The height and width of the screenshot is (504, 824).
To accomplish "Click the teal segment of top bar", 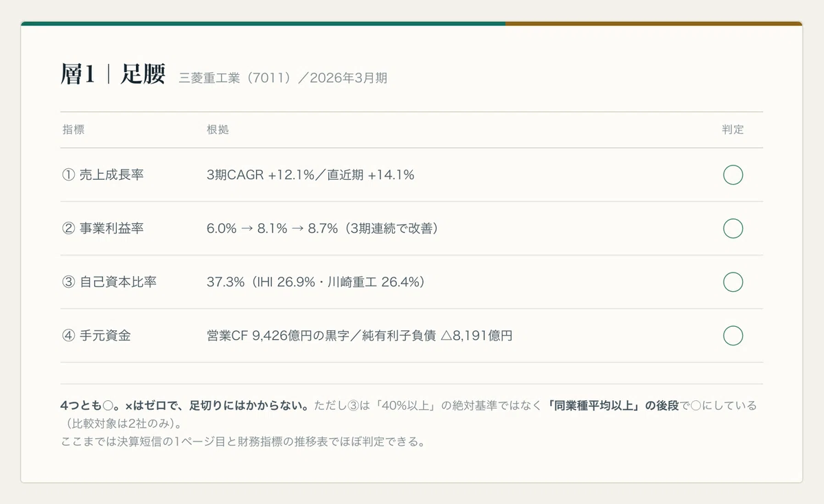I will [x=263, y=23].
